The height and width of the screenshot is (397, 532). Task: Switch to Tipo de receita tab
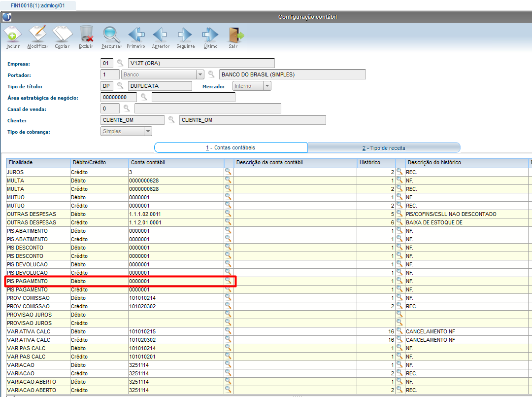tap(384, 148)
